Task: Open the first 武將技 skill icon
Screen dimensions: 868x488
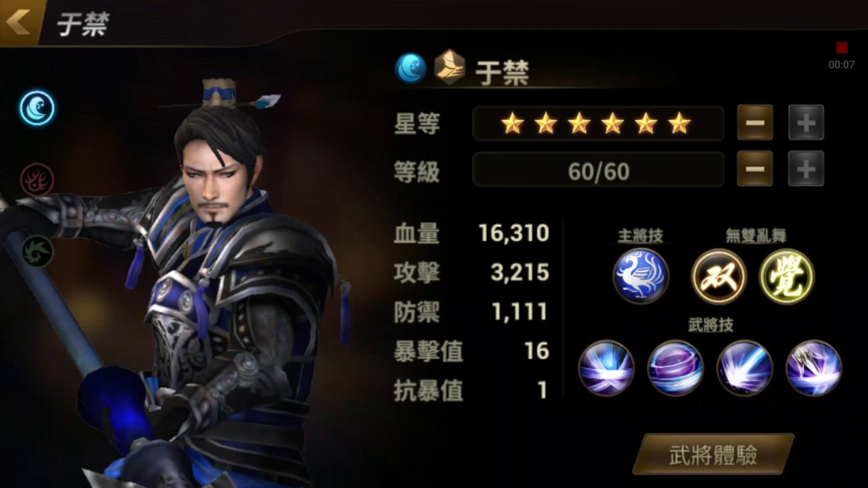Action: [x=606, y=368]
